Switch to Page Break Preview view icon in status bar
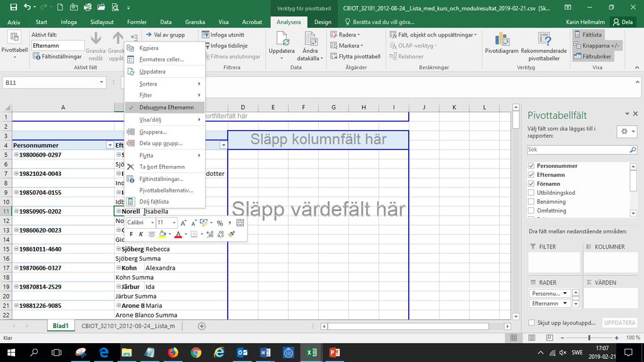The image size is (644, 362). (x=550, y=337)
